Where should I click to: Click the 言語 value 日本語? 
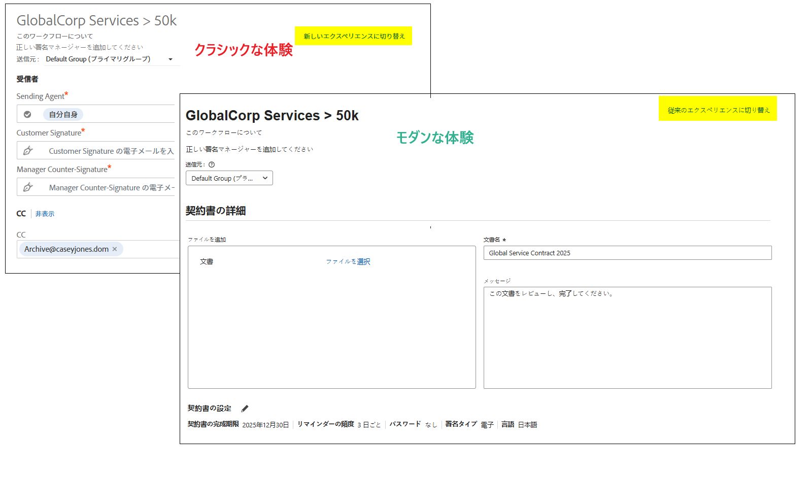point(527,425)
